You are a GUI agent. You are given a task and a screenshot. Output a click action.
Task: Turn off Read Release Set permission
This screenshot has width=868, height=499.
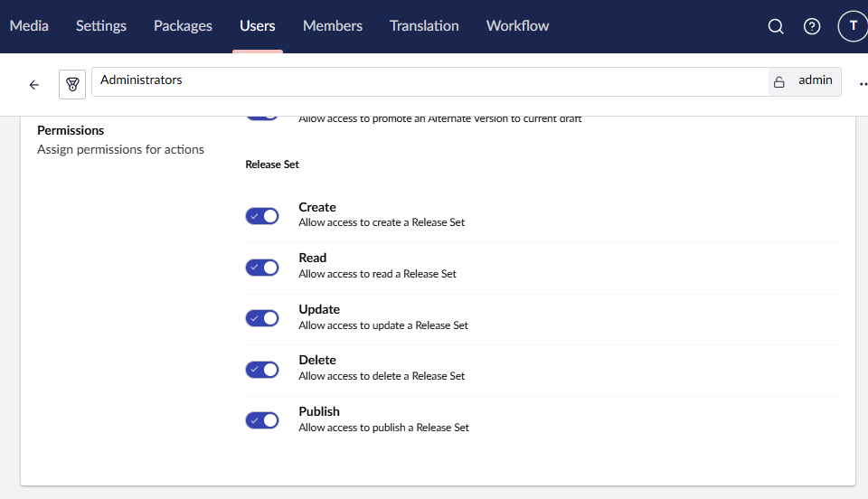point(262,268)
